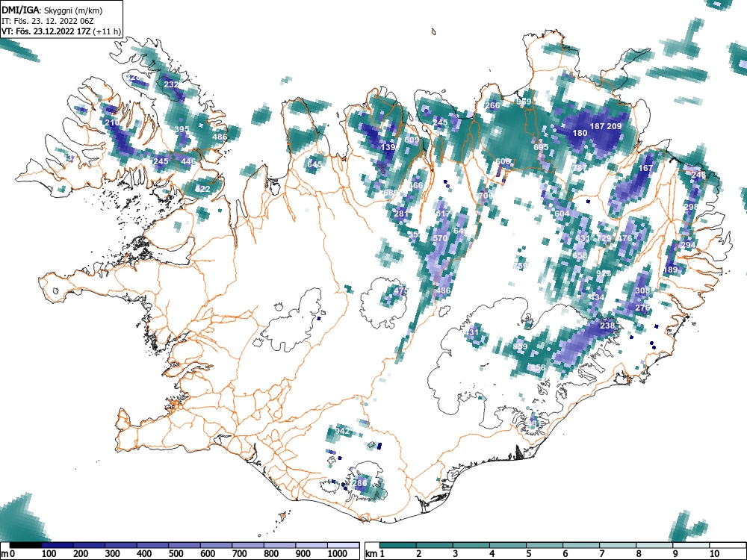Click the 187 visibility value
Image resolution: width=747 pixels, height=560 pixels.
598,126
